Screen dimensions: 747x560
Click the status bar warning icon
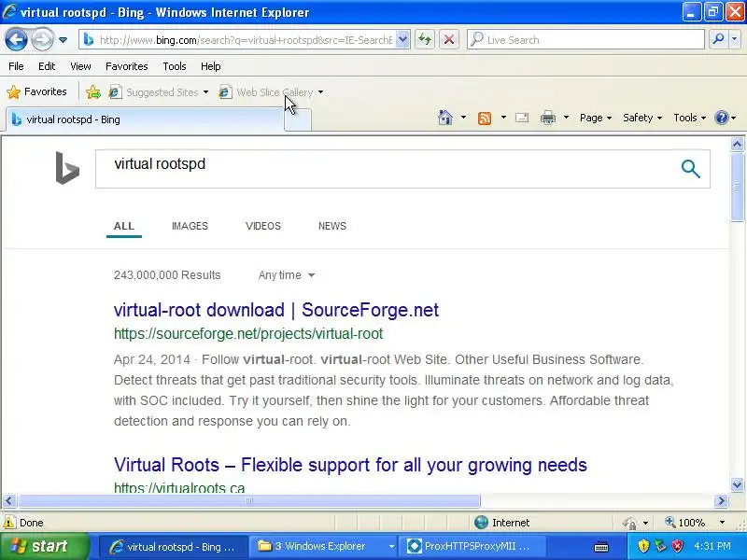[9, 523]
